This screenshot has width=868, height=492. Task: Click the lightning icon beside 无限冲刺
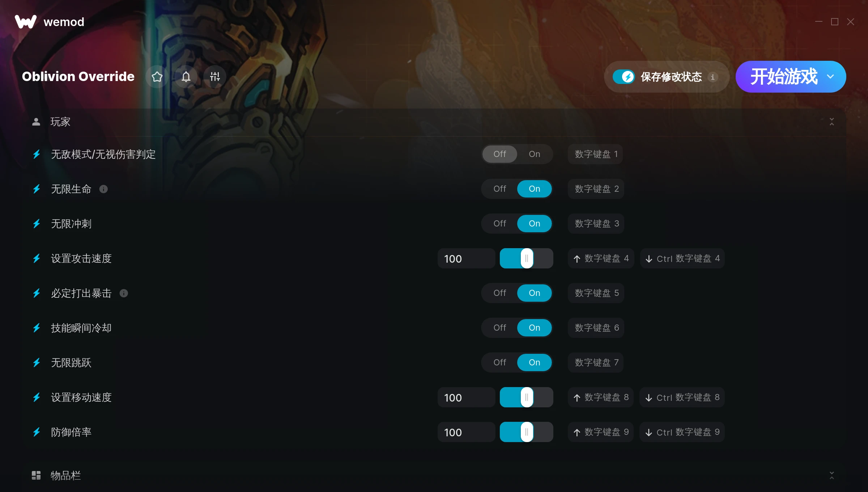[37, 224]
